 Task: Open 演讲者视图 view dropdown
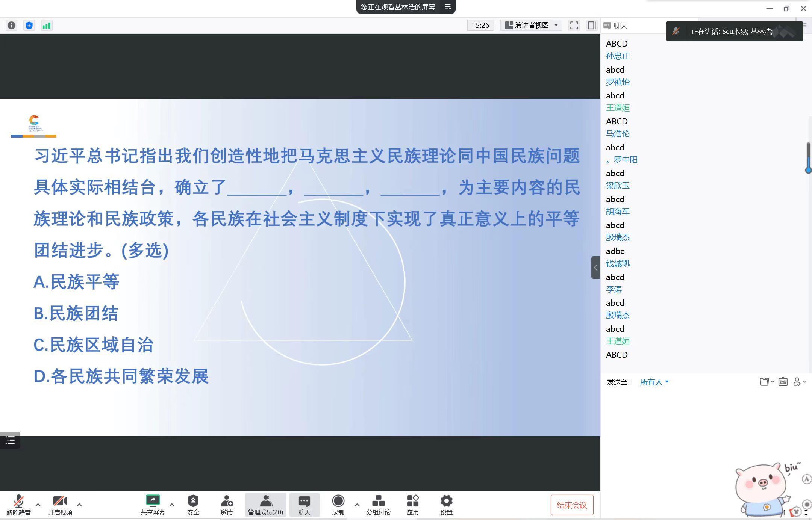pos(531,25)
